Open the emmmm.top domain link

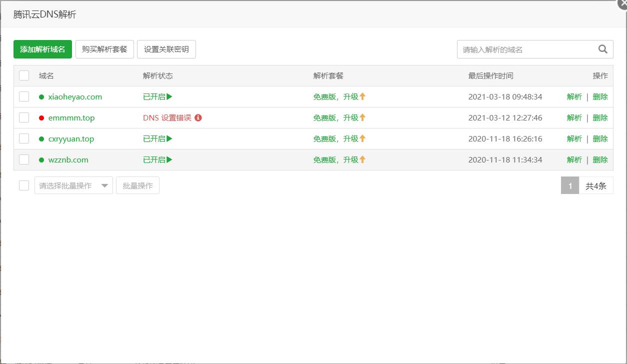tap(71, 117)
